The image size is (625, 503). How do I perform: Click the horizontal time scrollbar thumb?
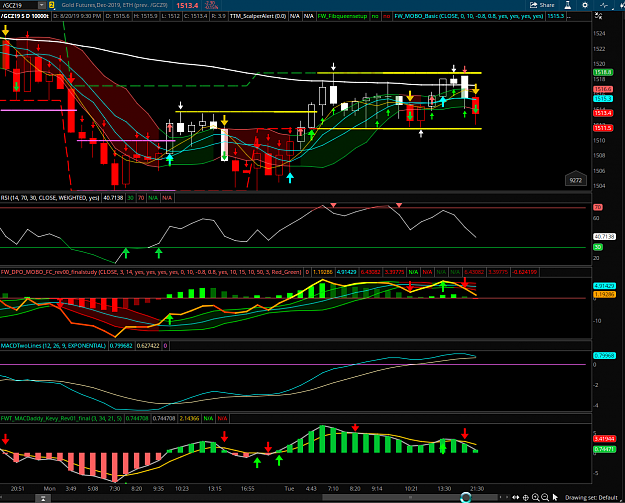coord(410,497)
